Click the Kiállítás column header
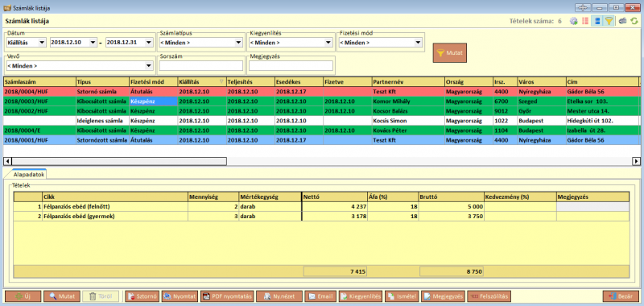644x306 pixels. 202,82
